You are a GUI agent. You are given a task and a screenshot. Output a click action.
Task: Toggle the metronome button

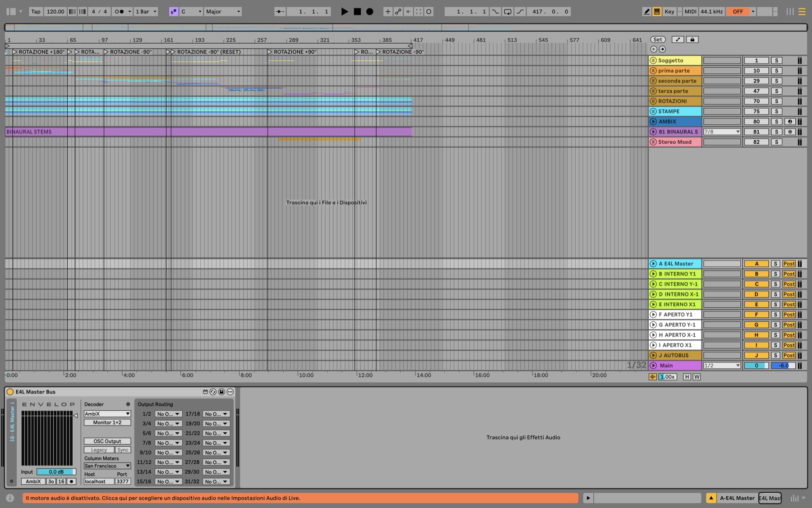119,12
